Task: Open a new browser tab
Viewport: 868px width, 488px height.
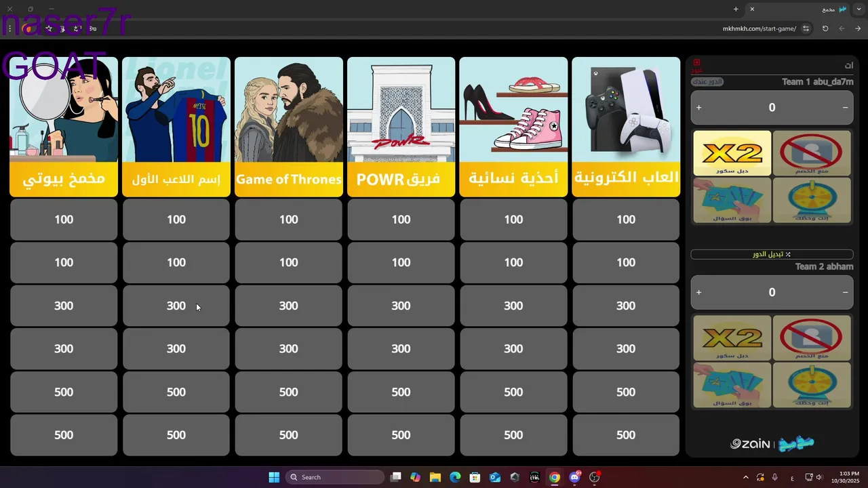Action: (x=736, y=9)
